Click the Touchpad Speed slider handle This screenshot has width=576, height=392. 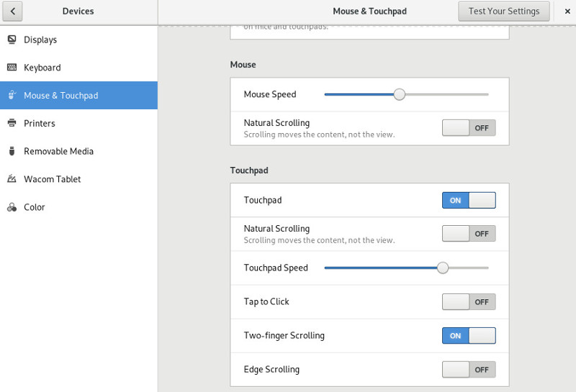click(443, 268)
